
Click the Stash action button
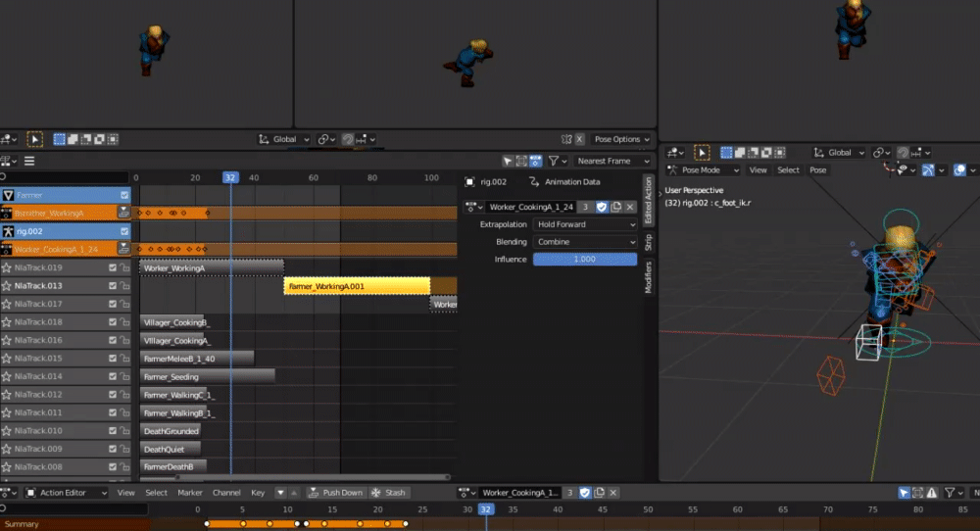[388, 493]
